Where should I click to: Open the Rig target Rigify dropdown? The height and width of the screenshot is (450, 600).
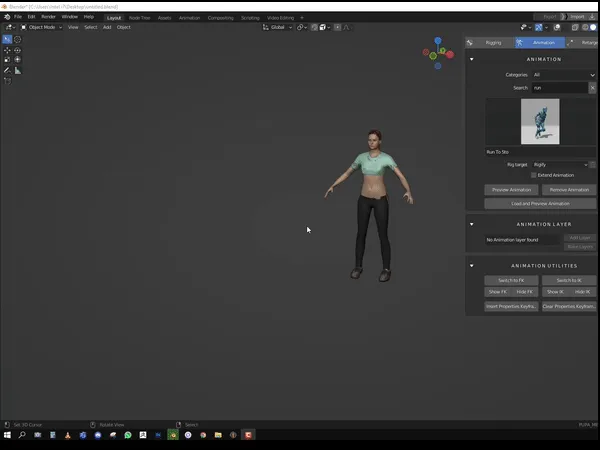pyautogui.click(x=560, y=165)
